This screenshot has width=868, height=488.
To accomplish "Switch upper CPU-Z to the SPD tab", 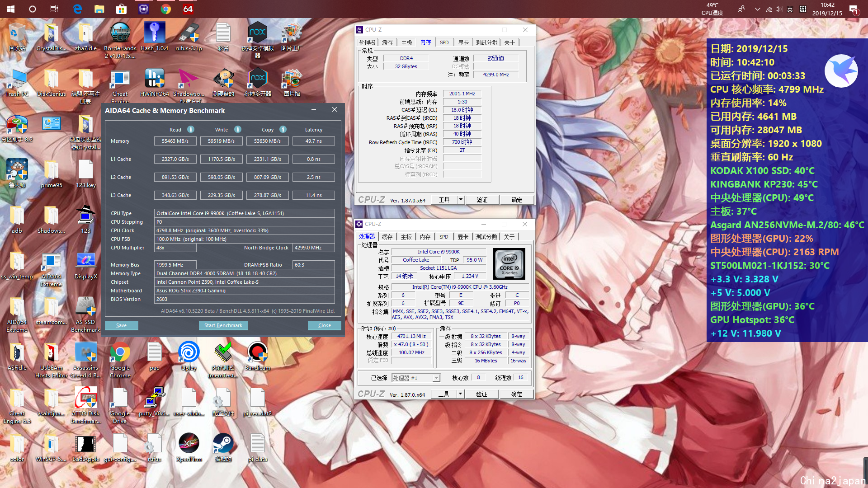I will (444, 42).
